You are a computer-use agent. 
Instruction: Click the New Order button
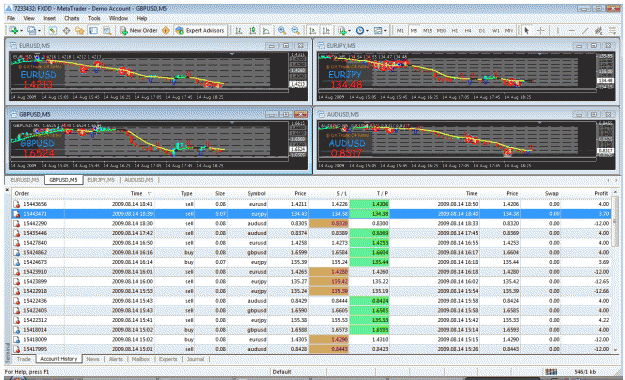coord(139,31)
